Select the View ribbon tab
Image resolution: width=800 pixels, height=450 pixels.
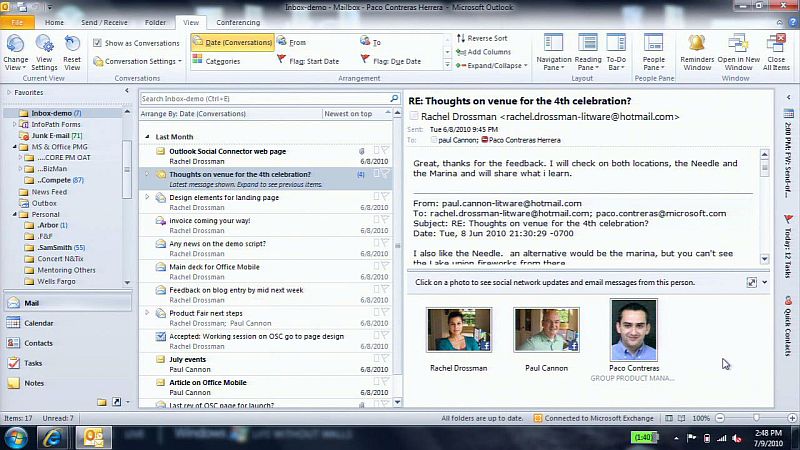191,22
